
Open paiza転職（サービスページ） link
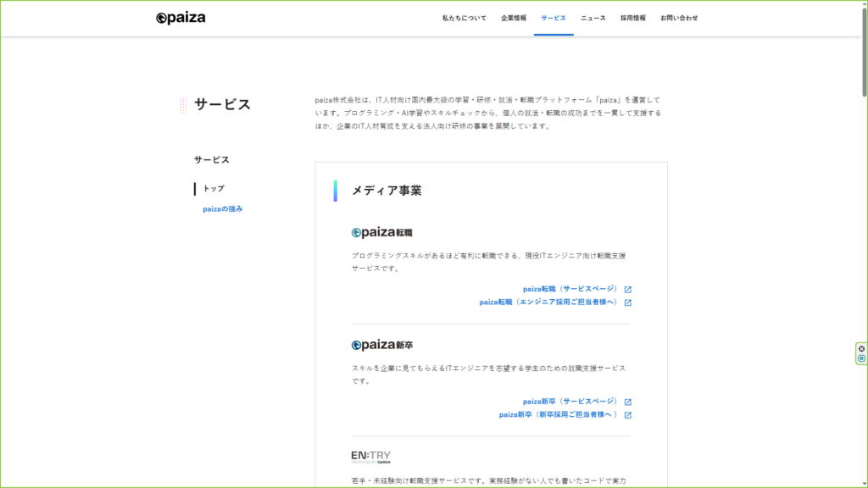(570, 289)
